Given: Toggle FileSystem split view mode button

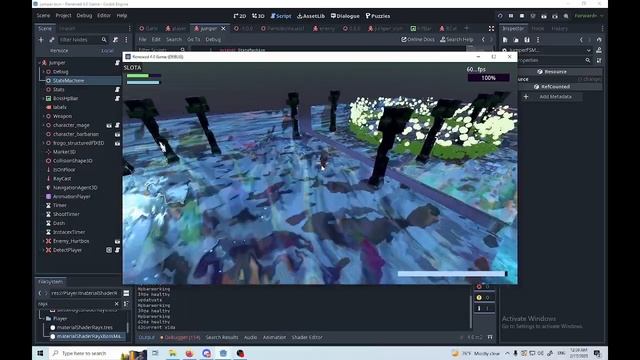Looking at the screenshot, I should 126,293.
